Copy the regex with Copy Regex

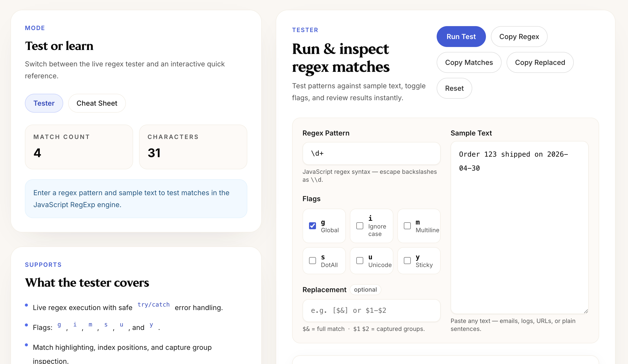click(519, 37)
